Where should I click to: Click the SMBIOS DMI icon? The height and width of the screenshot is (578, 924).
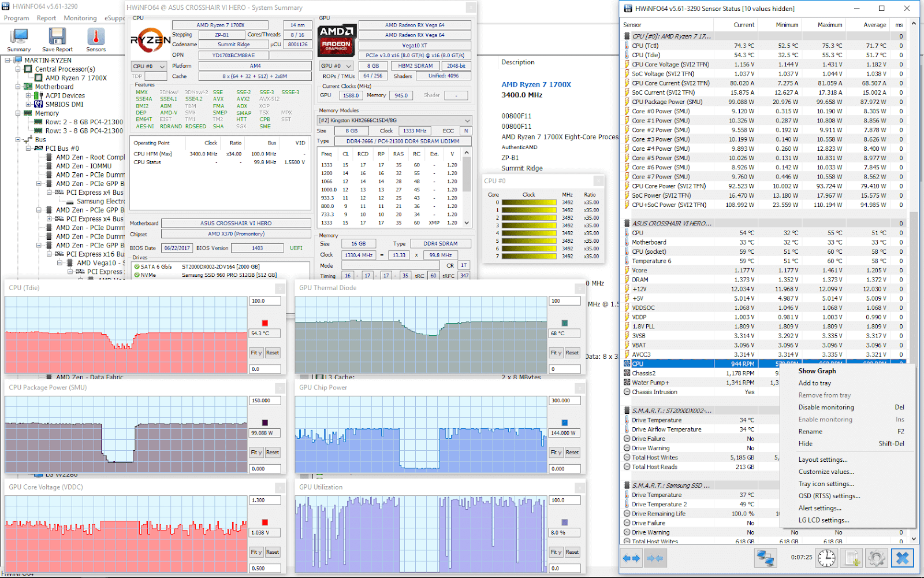pyautogui.click(x=39, y=104)
